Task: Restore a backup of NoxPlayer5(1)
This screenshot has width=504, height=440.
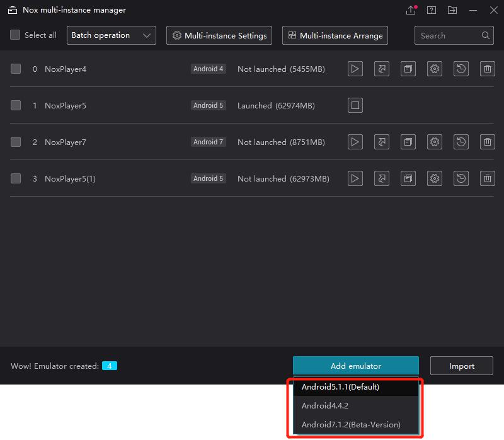Action: point(461,178)
